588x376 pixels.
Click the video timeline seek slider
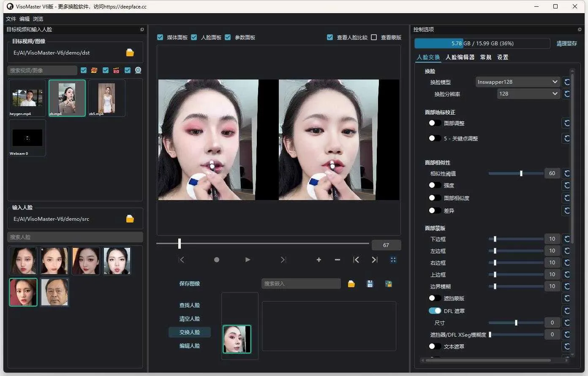(x=262, y=244)
